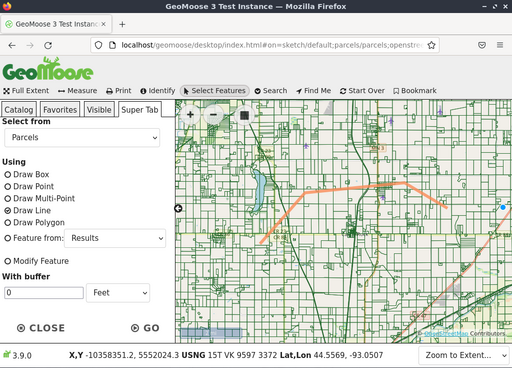The height and width of the screenshot is (368, 512).
Task: Click the 3.9.0 version text
Action: [22, 355]
